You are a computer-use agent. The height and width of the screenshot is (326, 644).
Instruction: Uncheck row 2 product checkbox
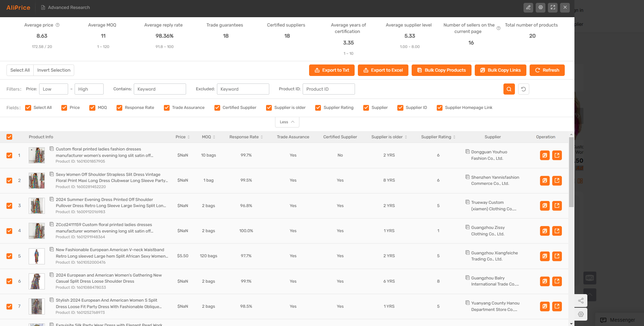click(9, 181)
